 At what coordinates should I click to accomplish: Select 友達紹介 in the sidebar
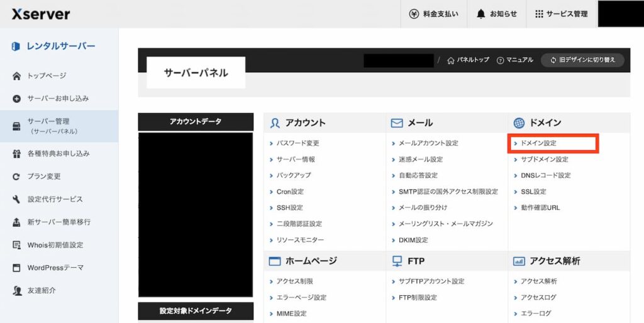click(42, 290)
